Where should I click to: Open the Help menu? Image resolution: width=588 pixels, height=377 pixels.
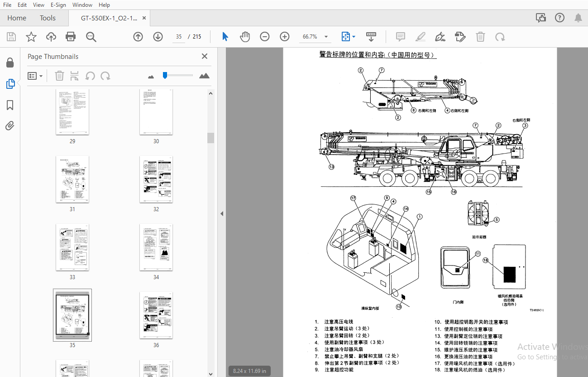[104, 5]
